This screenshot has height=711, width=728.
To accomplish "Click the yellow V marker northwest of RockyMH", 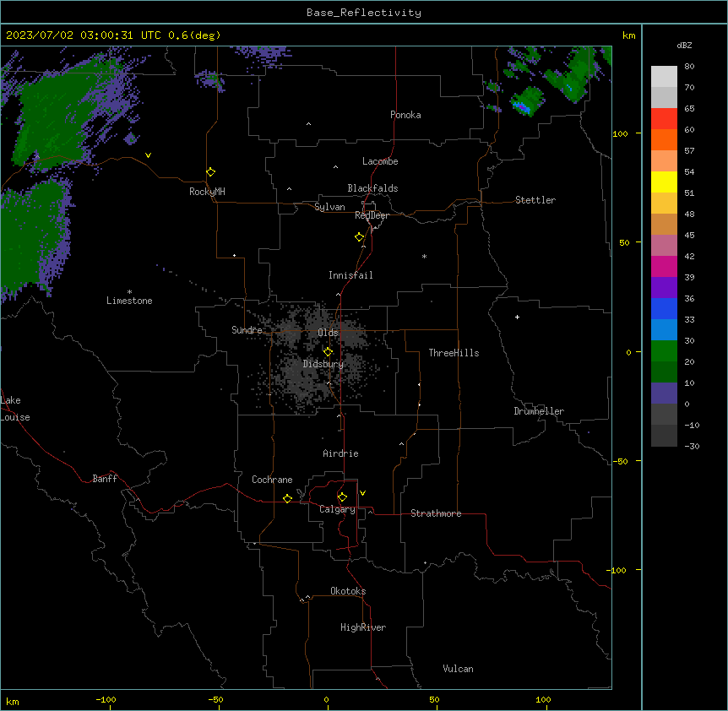I will point(148,155).
